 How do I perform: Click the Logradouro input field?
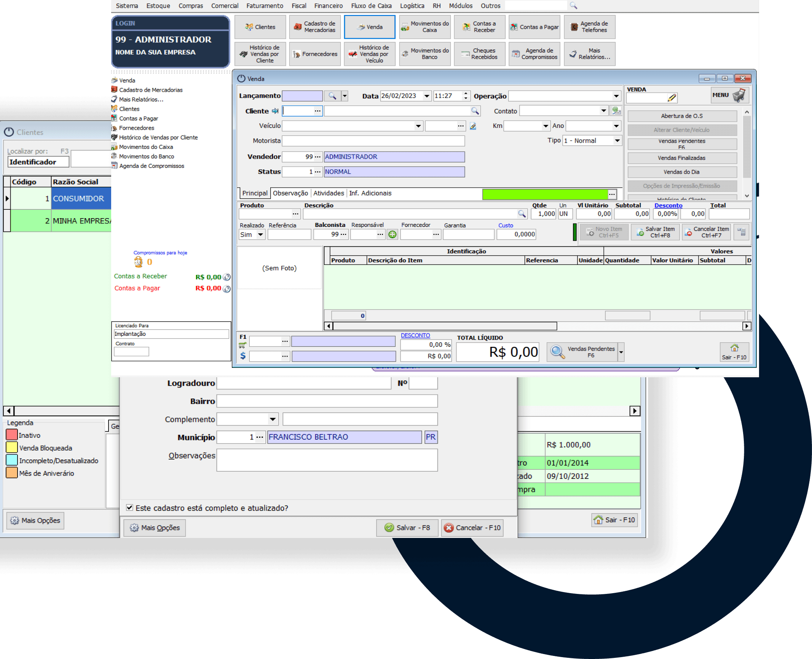pos(303,383)
